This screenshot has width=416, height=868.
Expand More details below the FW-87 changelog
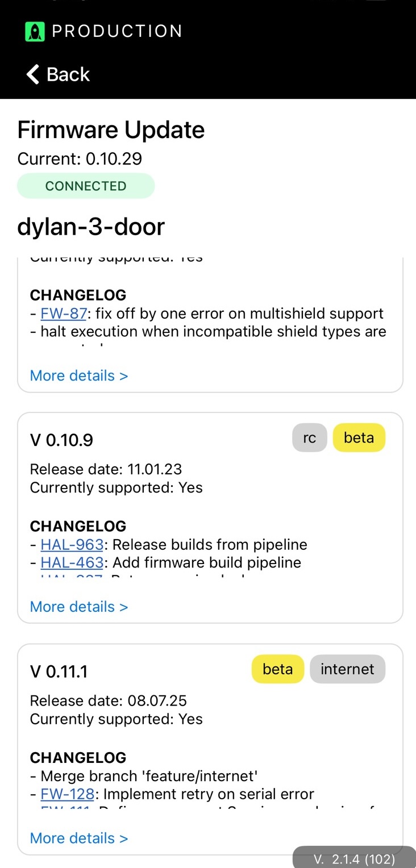tap(79, 375)
